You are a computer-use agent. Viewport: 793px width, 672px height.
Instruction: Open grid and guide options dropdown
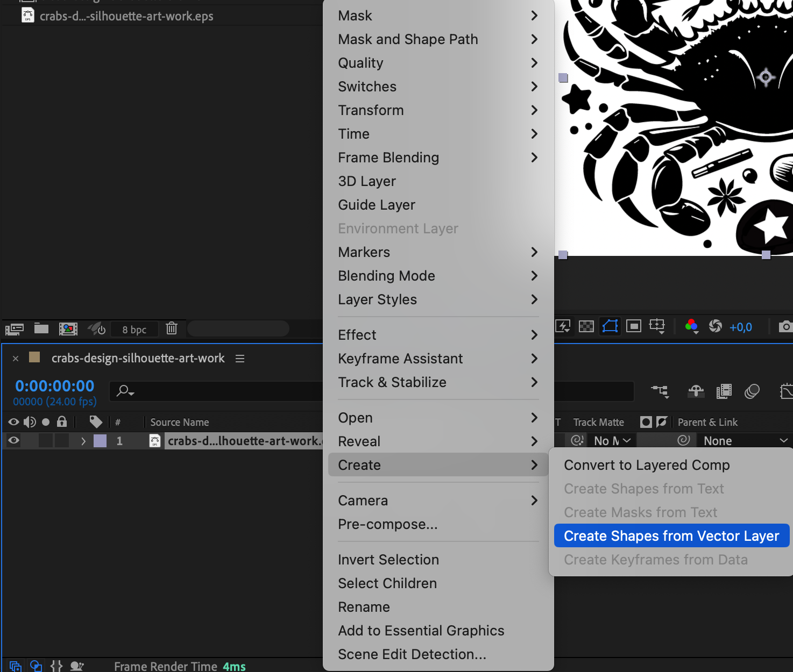coord(657,326)
